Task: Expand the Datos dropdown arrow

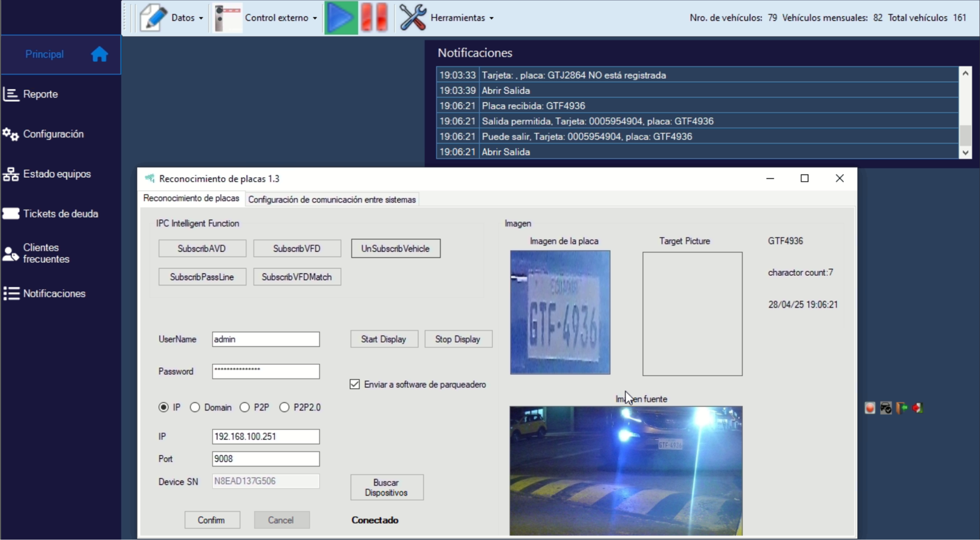Action: click(201, 17)
